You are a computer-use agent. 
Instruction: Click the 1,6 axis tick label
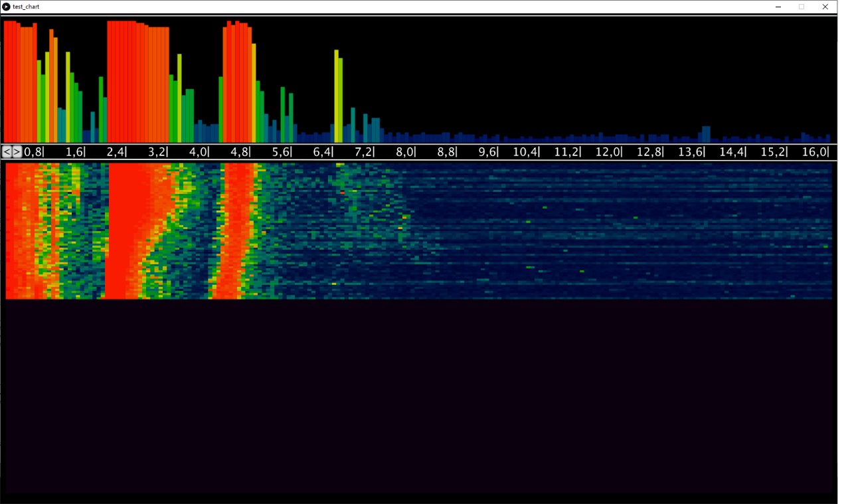74,152
